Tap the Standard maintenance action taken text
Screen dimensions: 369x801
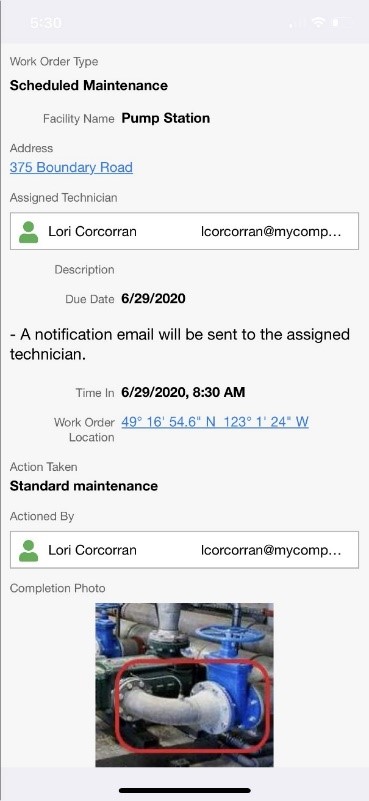pyautogui.click(x=84, y=486)
